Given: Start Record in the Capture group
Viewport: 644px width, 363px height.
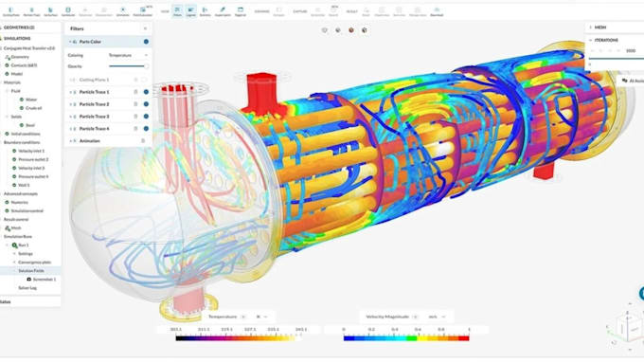Looking at the screenshot, I should pos(333,11).
